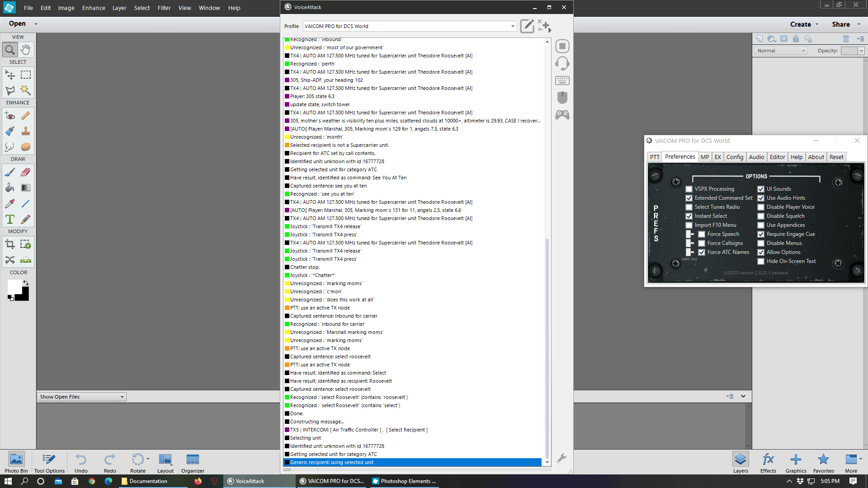868x488 pixels.
Task: Open the Organizer
Action: [x=193, y=463]
